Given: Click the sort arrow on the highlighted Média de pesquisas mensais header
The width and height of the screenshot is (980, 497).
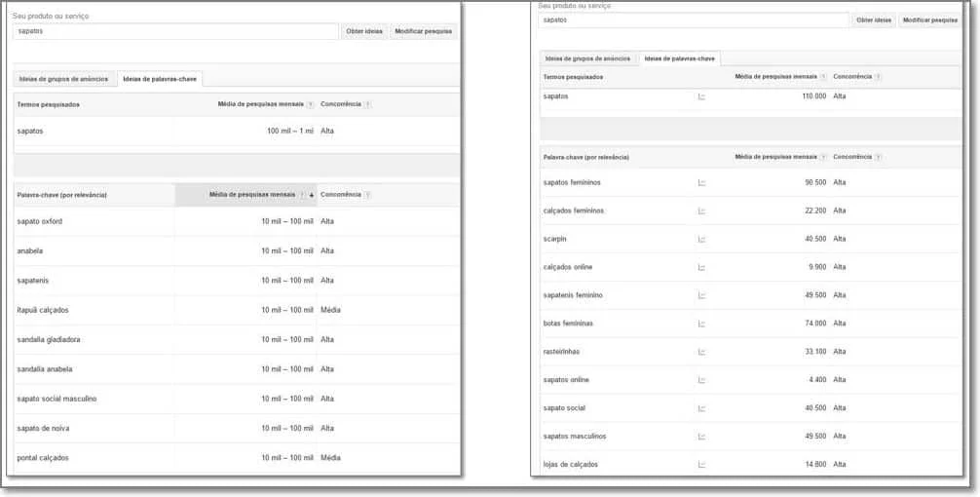Looking at the screenshot, I should [x=311, y=195].
